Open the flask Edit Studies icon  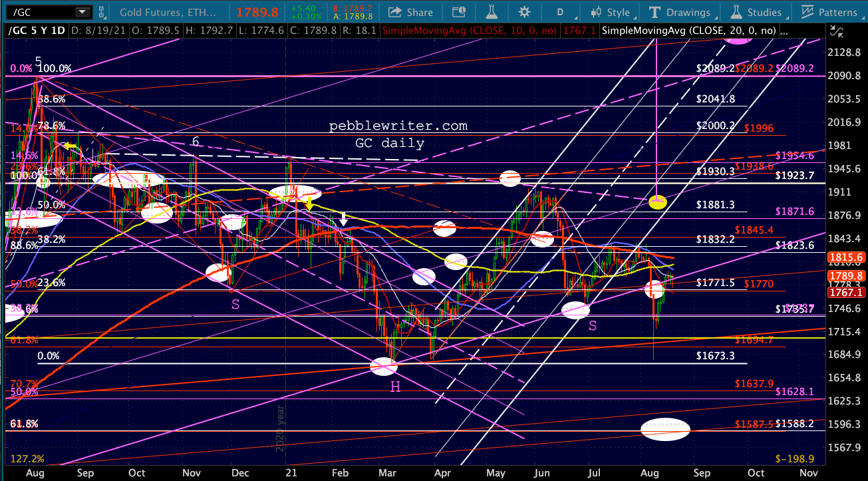491,12
